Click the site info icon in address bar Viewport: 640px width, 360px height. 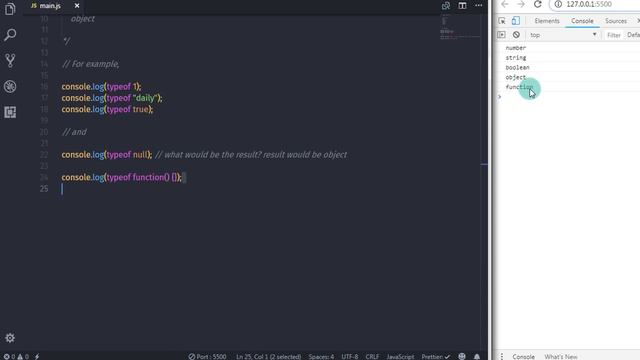(558, 4)
